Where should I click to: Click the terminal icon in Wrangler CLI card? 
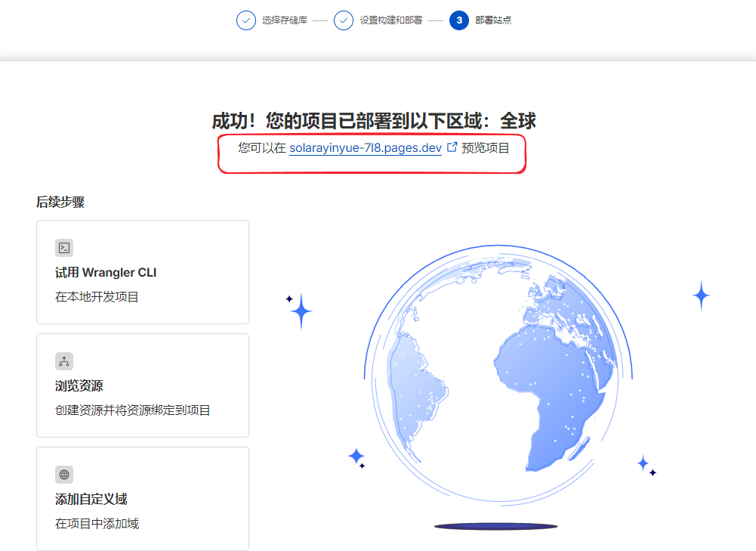pos(64,248)
